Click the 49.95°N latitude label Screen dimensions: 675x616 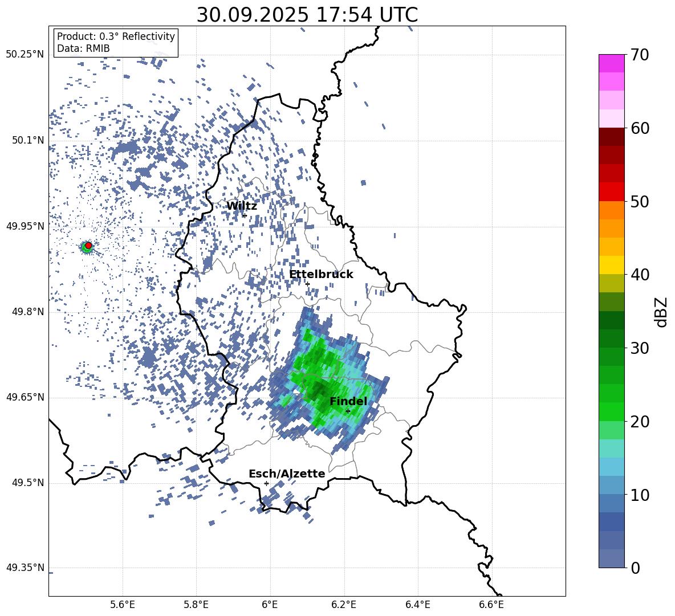tap(25, 226)
